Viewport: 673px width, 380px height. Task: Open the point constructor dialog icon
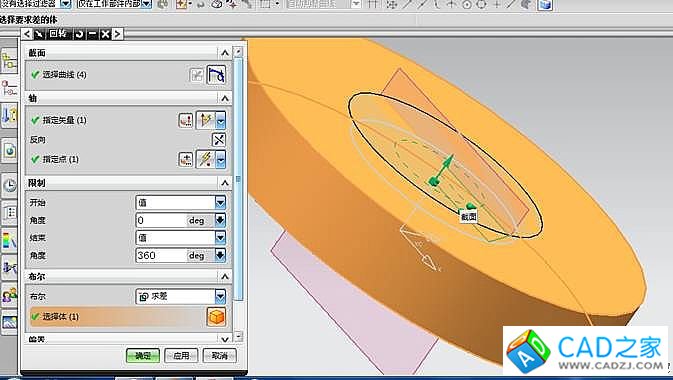pos(186,159)
